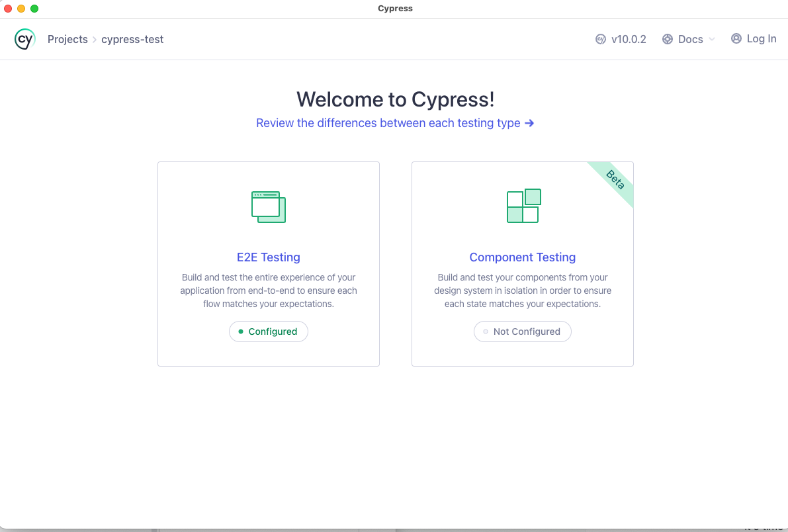Click the user avatar icon
The image size is (788, 532).
tap(736, 39)
